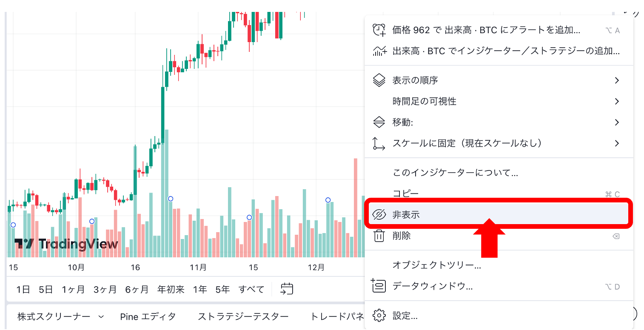Open the go-to-date calendar icon
The image size is (644, 330).
287,289
